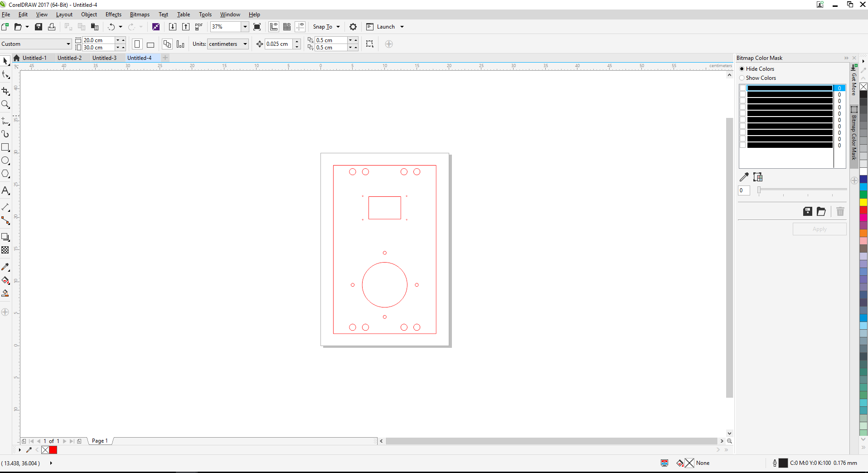Switch to the Untitled-1 document tab
Viewport: 868px width, 473px height.
34,58
